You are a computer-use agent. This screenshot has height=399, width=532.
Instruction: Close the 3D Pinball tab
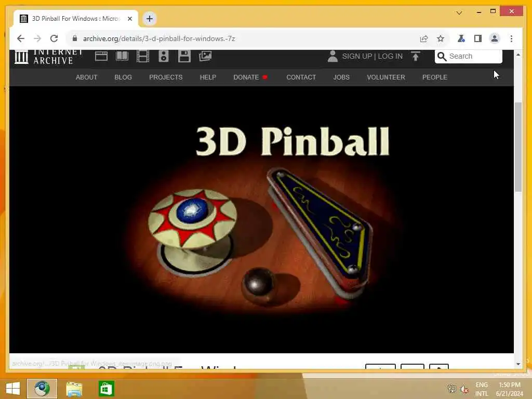tap(129, 19)
